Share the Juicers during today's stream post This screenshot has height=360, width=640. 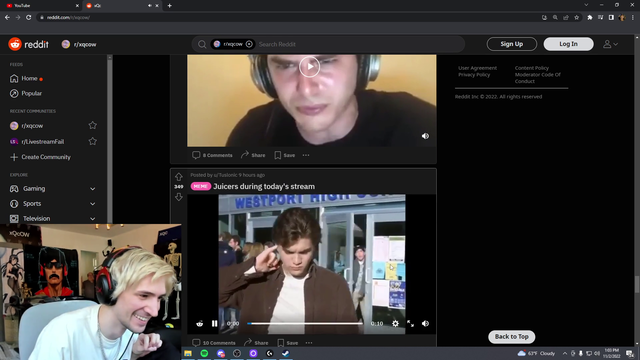click(x=256, y=343)
